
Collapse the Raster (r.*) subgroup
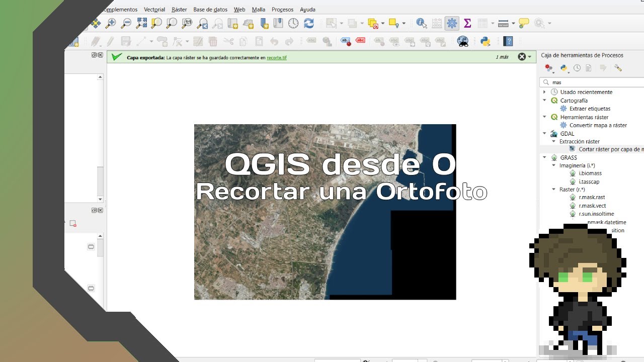point(554,190)
